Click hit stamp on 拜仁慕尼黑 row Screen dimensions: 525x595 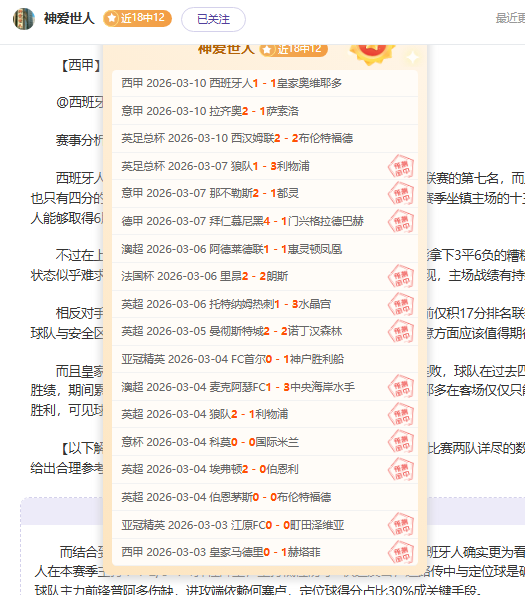(x=401, y=222)
